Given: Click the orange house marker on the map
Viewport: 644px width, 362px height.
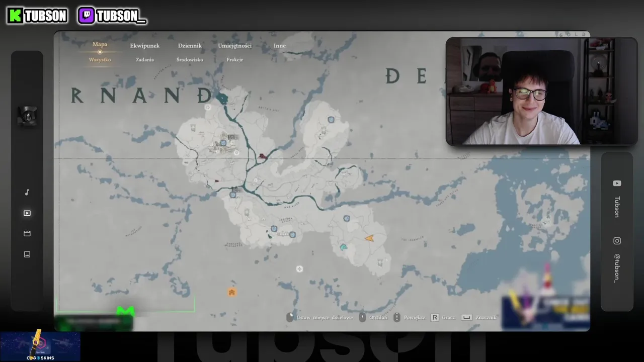Looking at the screenshot, I should tap(231, 292).
